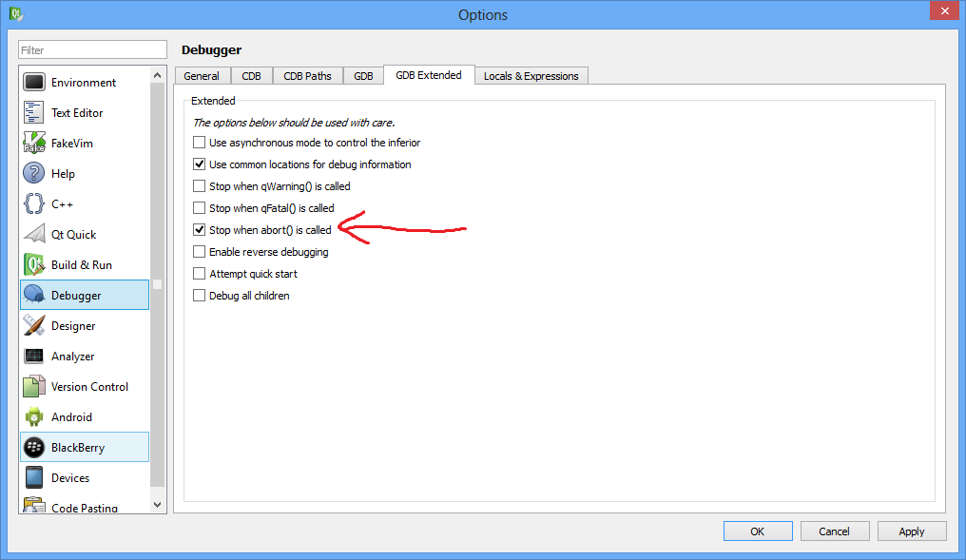Check Use asynchronous mode to control the inferior

pos(199,142)
